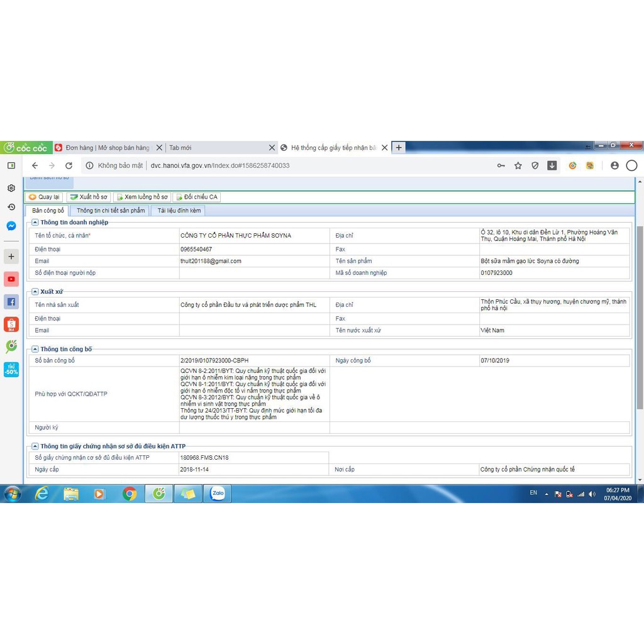Switch to Thông tin chi tiết sản phẩm tab
This screenshot has height=644, width=644.
111,211
